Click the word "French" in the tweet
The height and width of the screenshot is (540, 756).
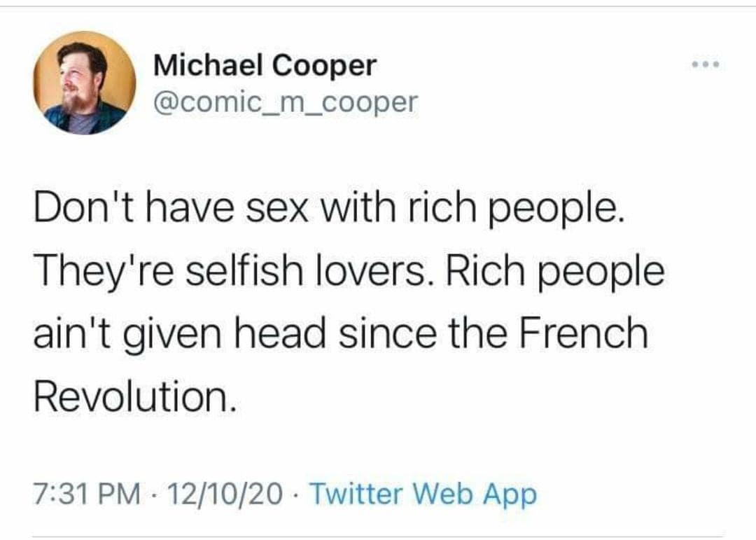click(584, 333)
